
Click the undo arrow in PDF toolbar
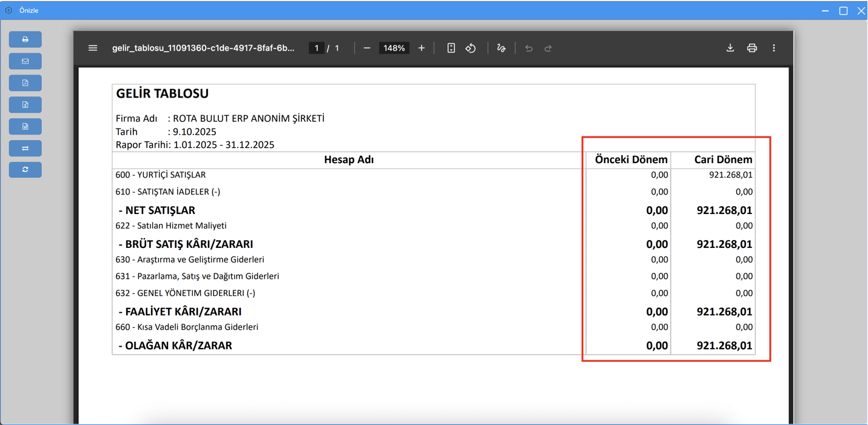[529, 48]
